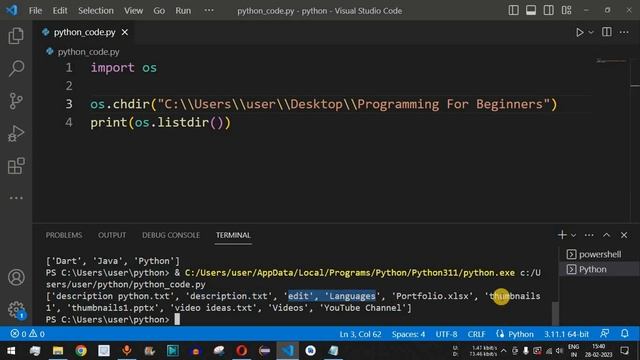
Task: Select language mode Python in status bar
Action: coord(520,334)
